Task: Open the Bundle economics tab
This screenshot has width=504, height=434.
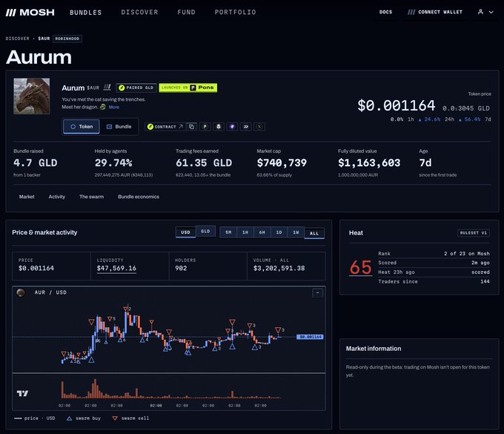Action: tap(139, 197)
